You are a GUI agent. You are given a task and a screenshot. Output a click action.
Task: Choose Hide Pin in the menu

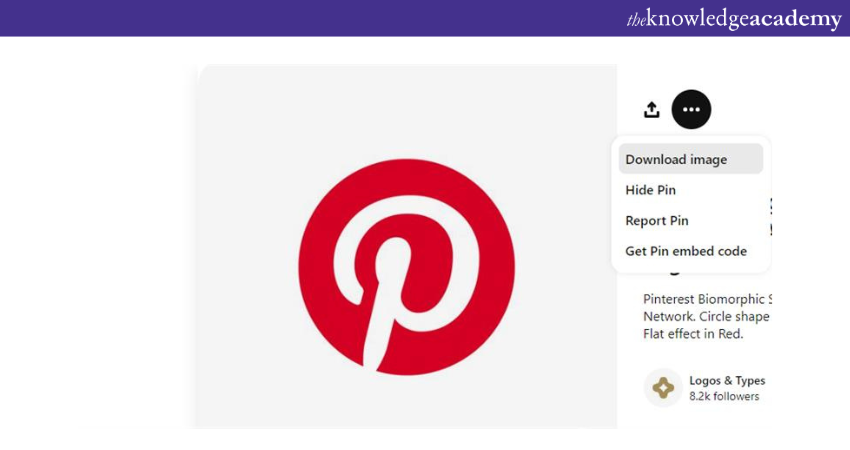click(x=651, y=190)
